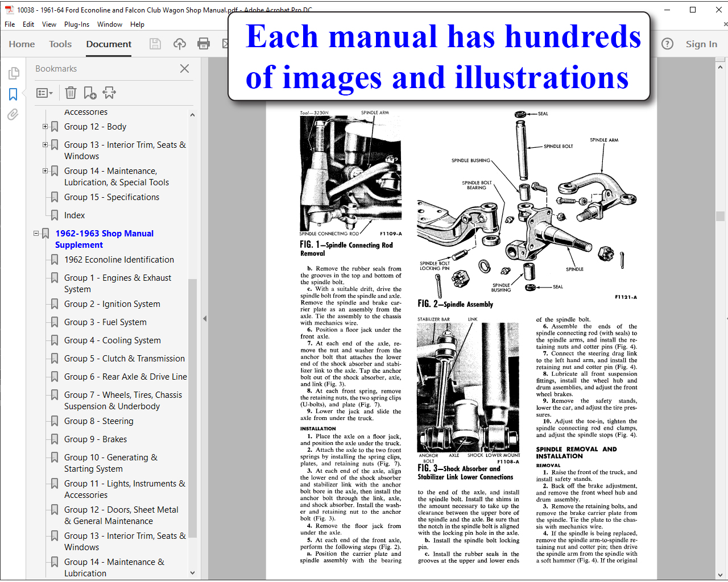Open Group 2 - Ignition System bookmark

(112, 304)
